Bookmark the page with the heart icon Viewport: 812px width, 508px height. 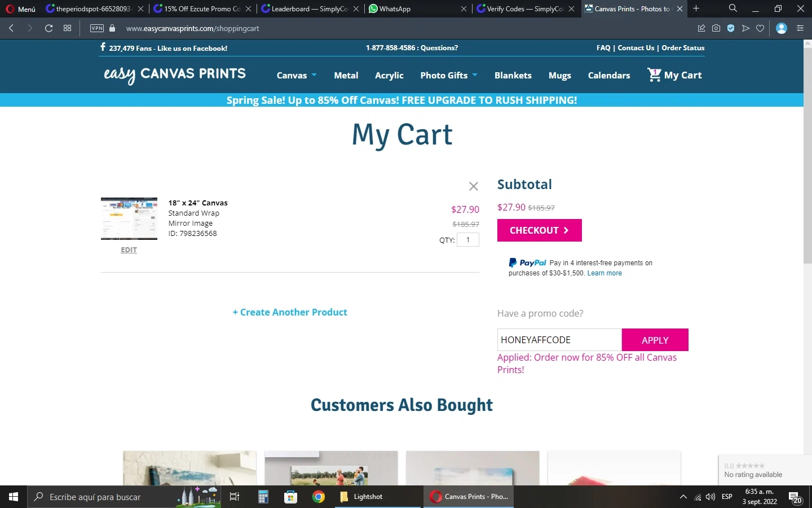coord(760,28)
